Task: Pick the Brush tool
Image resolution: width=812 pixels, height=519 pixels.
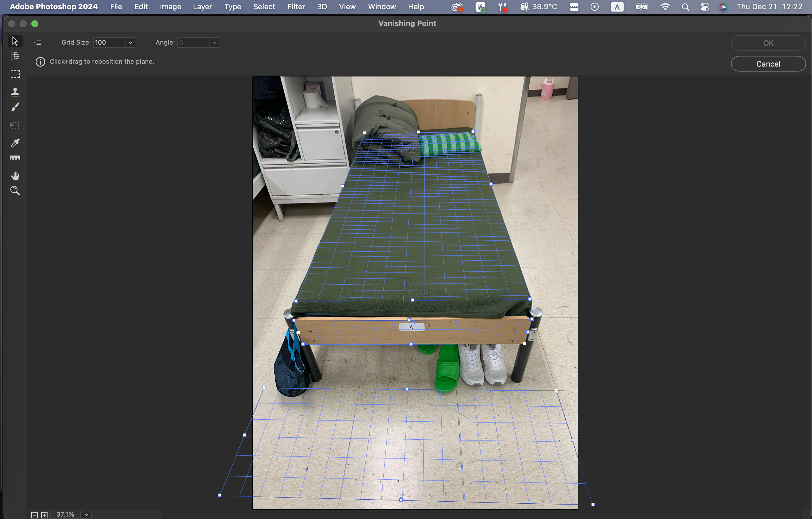Action: 15,107
